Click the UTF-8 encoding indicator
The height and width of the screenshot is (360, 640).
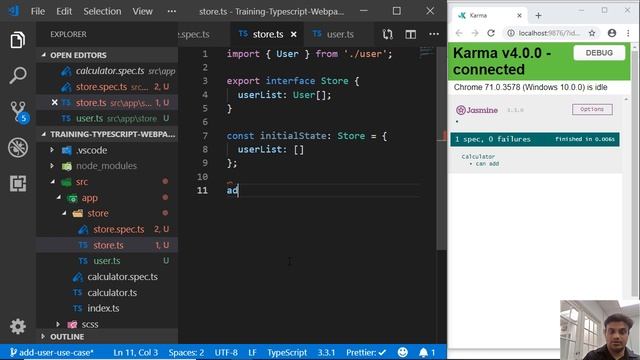226,352
